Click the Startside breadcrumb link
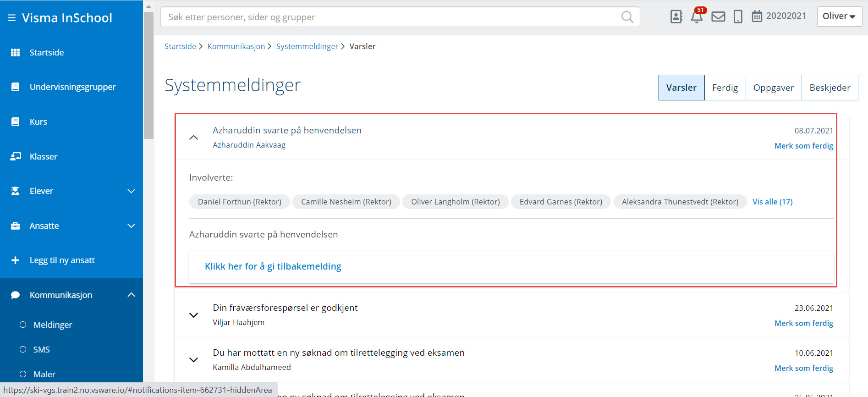The width and height of the screenshot is (868, 397). point(180,46)
